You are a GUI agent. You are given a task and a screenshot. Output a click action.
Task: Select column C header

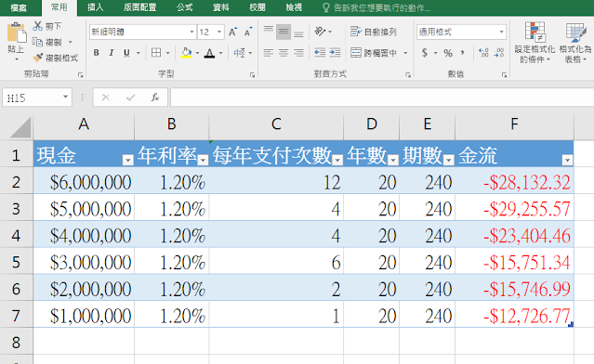point(276,124)
